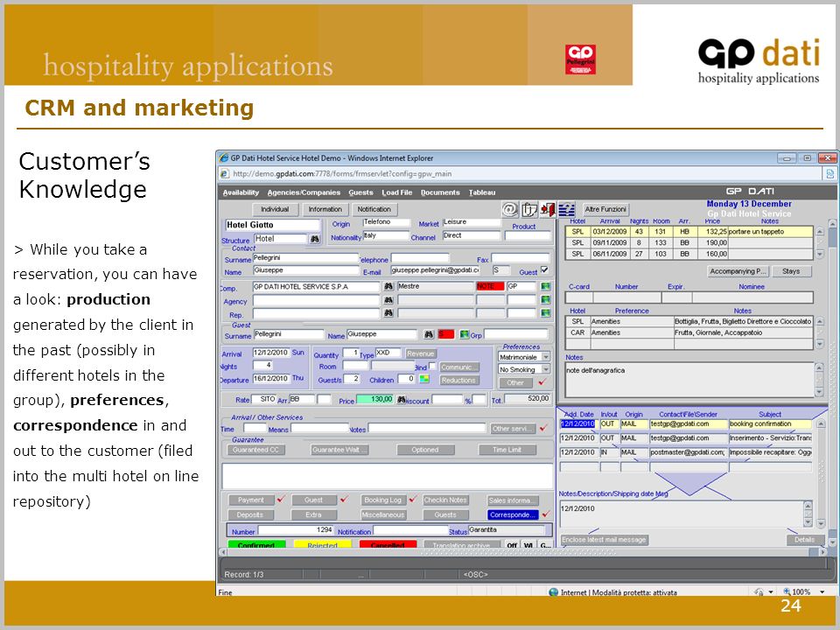Select stay row dated 03/12/2009
This screenshot has width=840, height=630.
(x=690, y=232)
